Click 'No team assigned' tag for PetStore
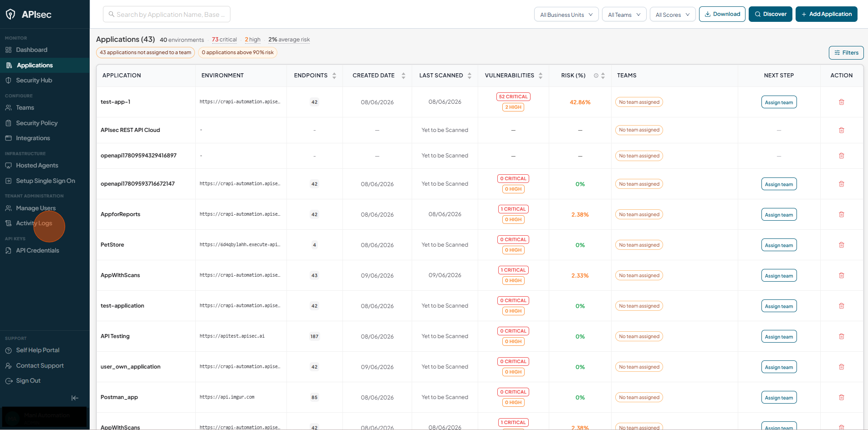 tap(639, 245)
